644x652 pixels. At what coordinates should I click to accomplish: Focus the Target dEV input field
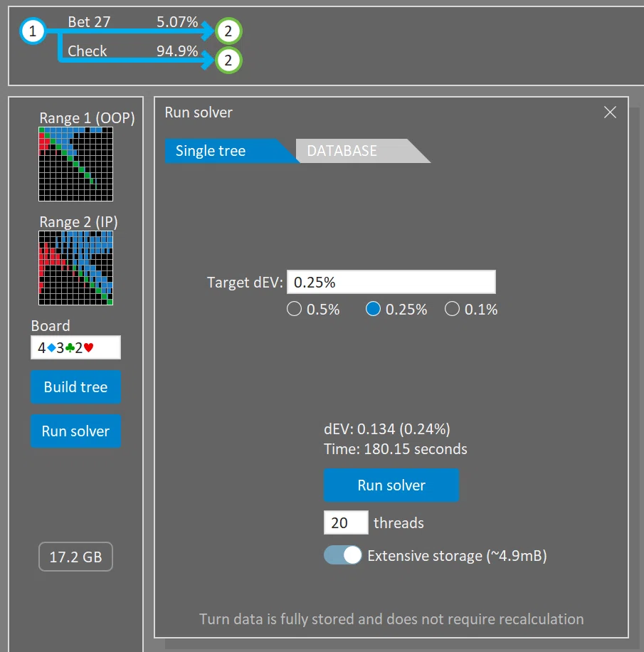(x=391, y=283)
